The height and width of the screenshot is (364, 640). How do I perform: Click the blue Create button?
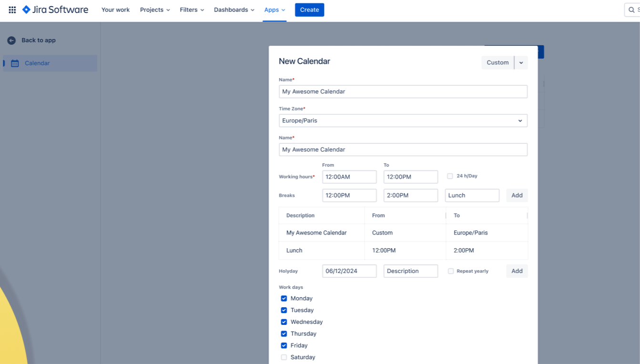coord(309,10)
